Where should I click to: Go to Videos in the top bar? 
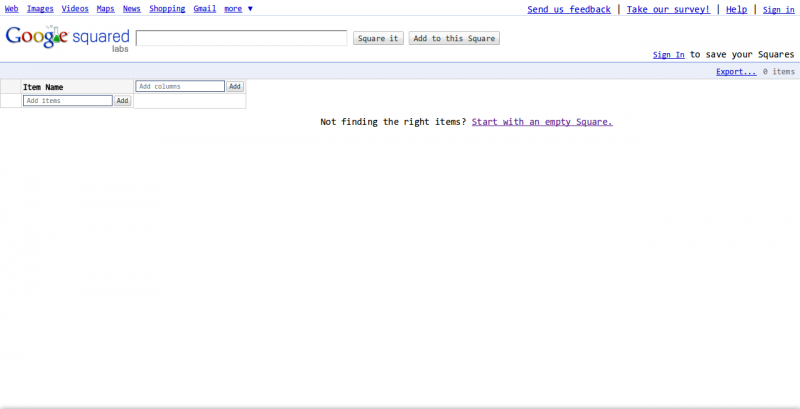[75, 9]
